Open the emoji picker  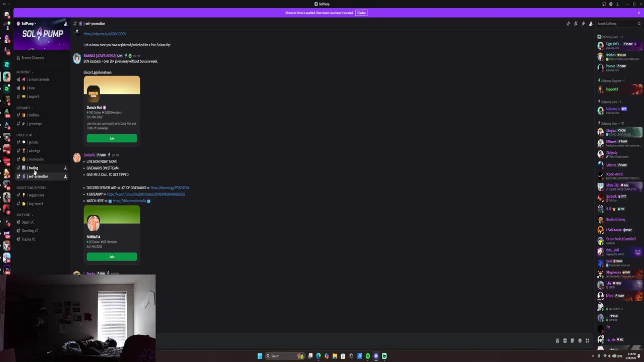coord(580,341)
